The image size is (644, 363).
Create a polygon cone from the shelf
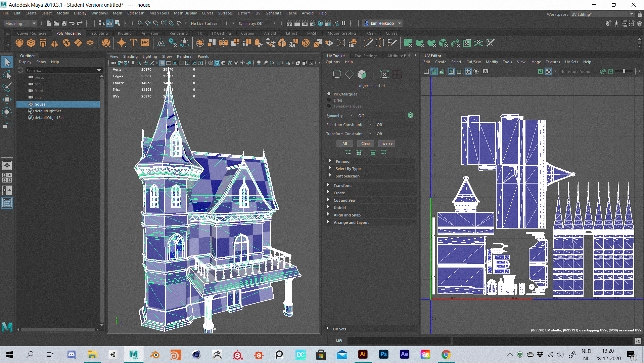(x=54, y=43)
